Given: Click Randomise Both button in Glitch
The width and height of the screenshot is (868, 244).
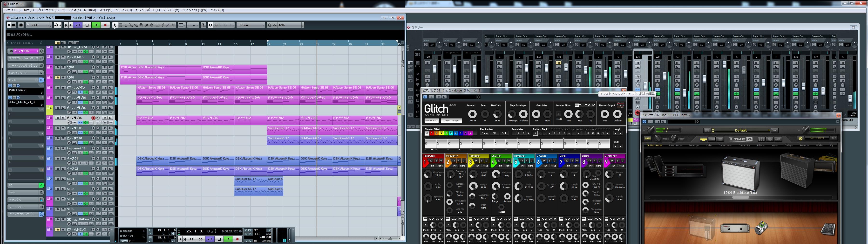Looking at the screenshot, I should pyautogui.click(x=504, y=133).
